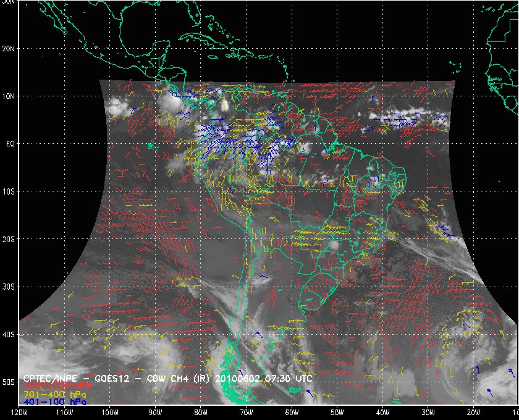Image resolution: width=519 pixels, height=420 pixels.
Task: Click the CPTEC/INPE GOES12 image title text
Action: pos(168,378)
